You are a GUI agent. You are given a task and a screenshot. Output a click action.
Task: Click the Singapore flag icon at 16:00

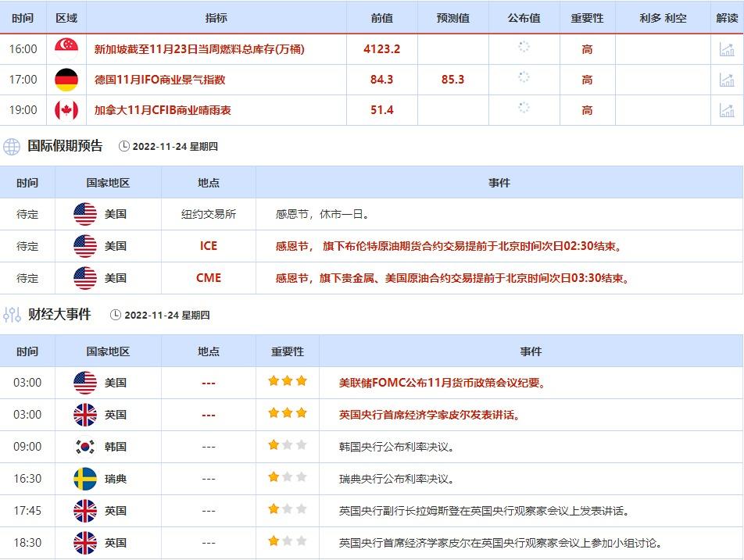(x=66, y=49)
